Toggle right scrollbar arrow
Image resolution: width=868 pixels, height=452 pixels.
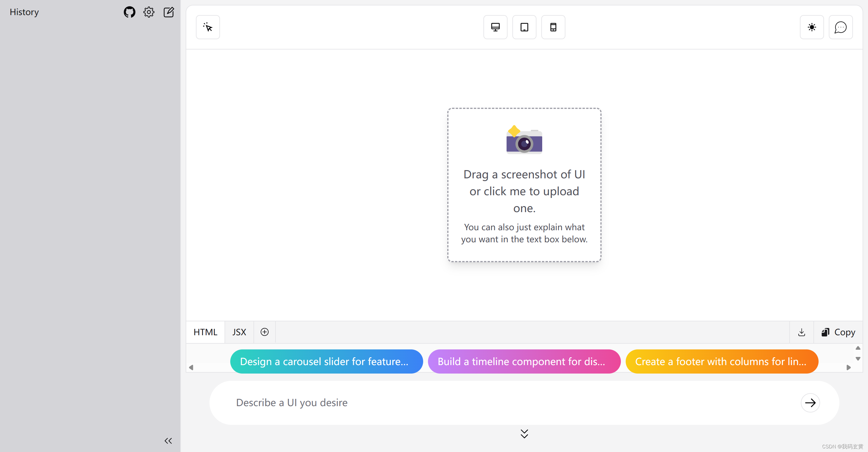point(848,368)
